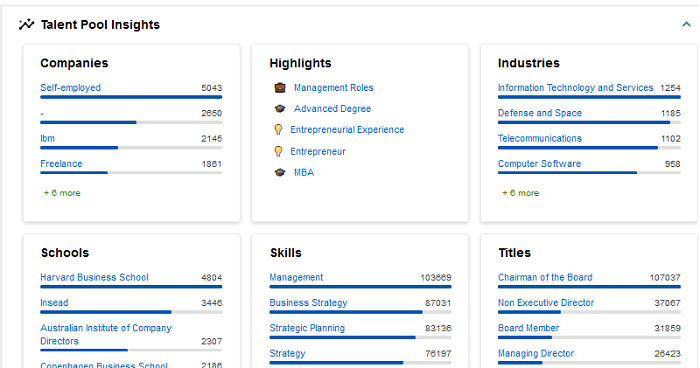Select the Strategy skill link
This screenshot has height=368, width=700.
point(287,353)
